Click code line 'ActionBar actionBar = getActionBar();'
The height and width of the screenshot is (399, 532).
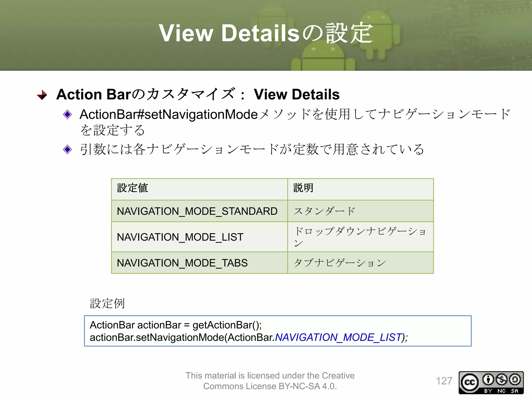[x=176, y=325]
